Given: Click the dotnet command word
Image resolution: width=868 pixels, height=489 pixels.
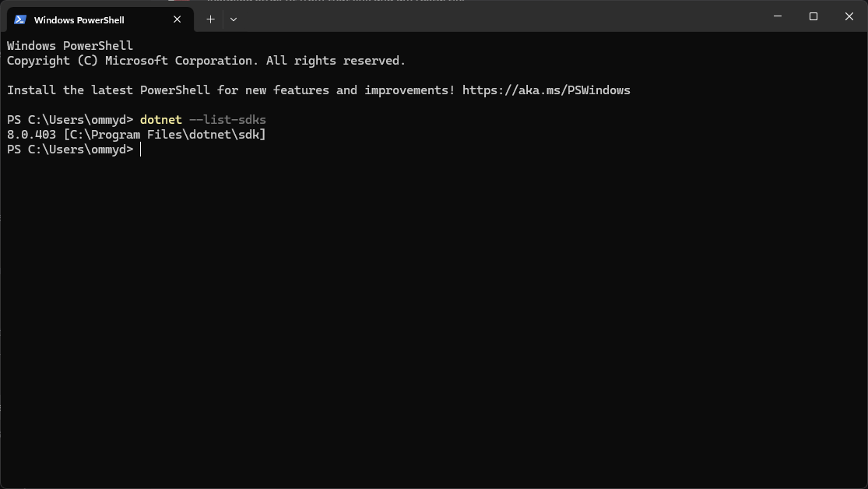Looking at the screenshot, I should (x=160, y=120).
